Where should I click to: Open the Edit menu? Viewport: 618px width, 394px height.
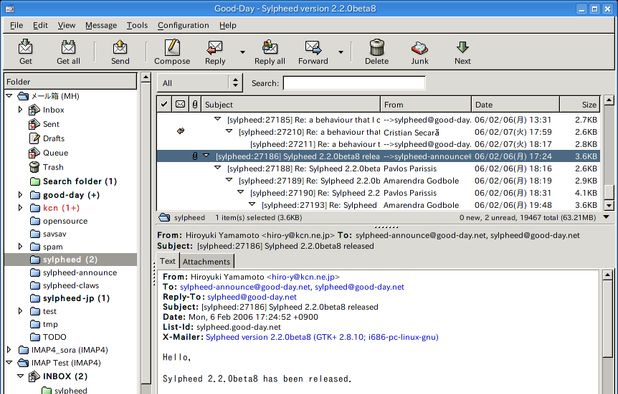40,25
